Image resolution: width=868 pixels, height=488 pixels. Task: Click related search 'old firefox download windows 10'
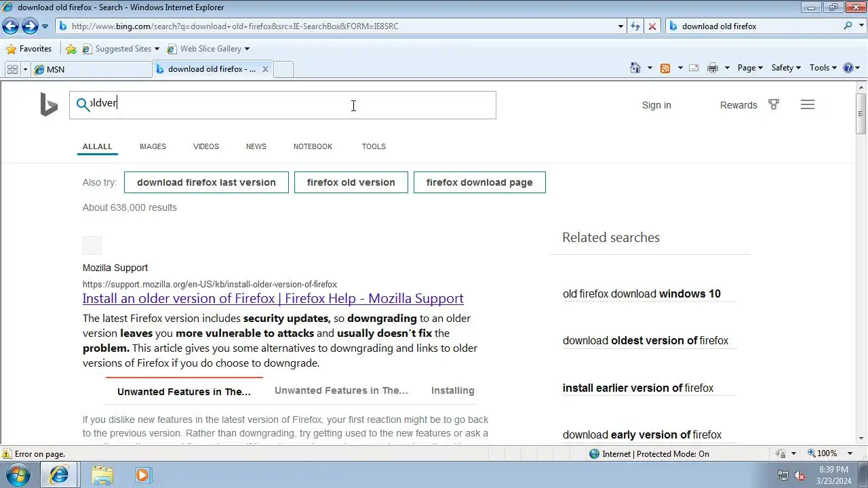642,293
